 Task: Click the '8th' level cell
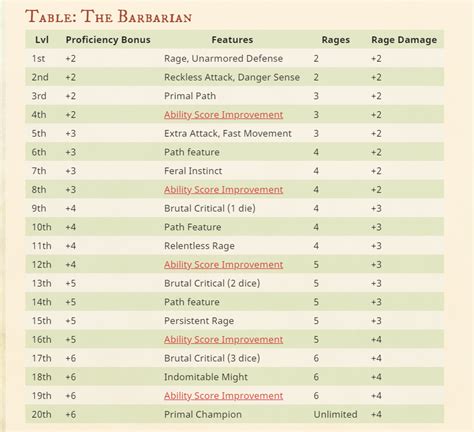point(39,190)
